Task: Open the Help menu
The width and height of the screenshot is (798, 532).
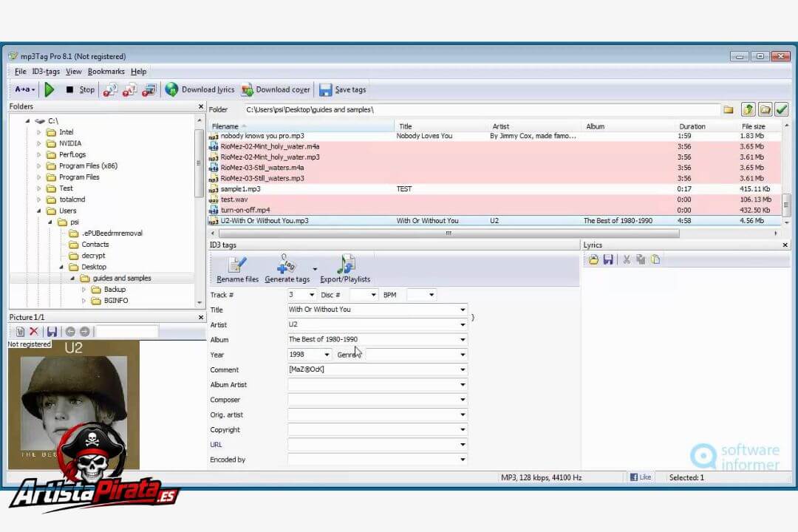Action: 138,71
